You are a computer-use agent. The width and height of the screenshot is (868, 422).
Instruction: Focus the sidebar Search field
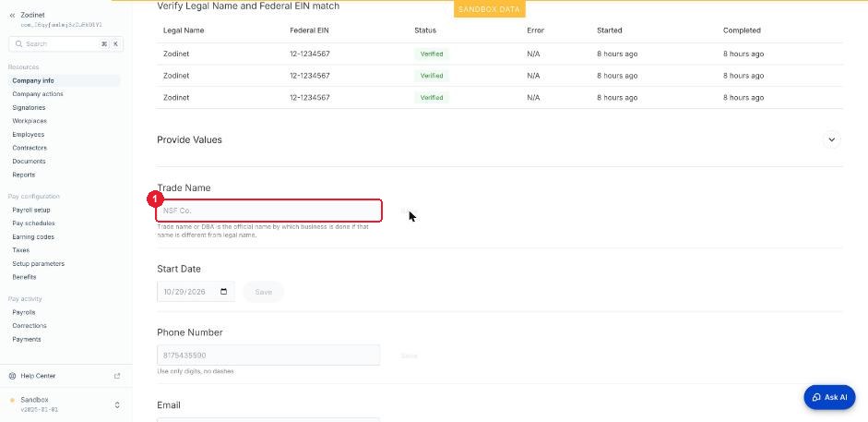pos(65,43)
